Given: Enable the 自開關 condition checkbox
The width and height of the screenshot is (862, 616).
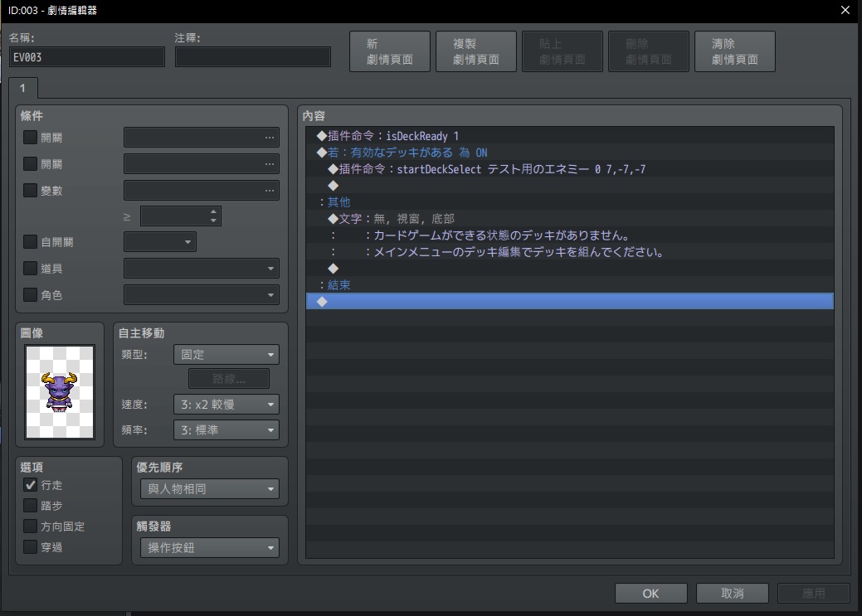Looking at the screenshot, I should pyautogui.click(x=30, y=242).
